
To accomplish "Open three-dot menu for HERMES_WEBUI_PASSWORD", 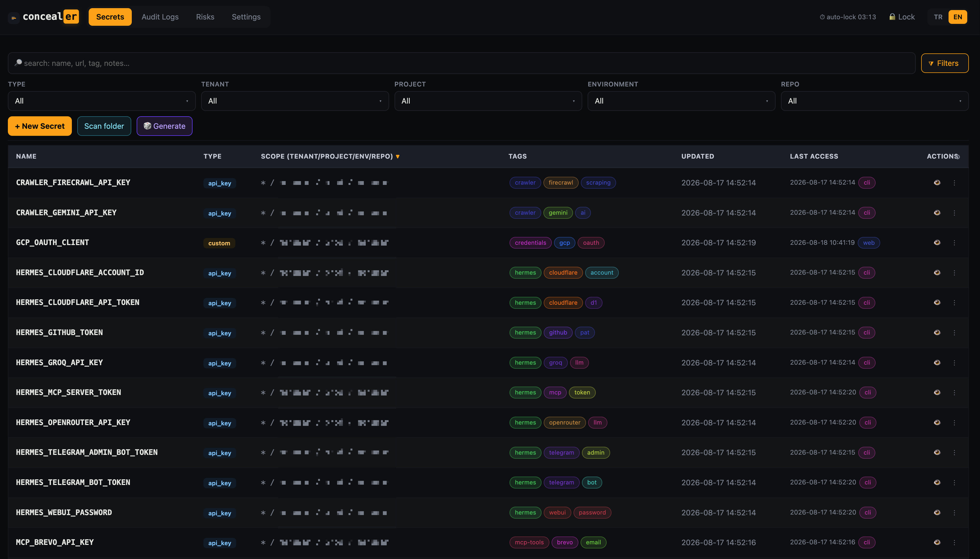I will [x=954, y=513].
